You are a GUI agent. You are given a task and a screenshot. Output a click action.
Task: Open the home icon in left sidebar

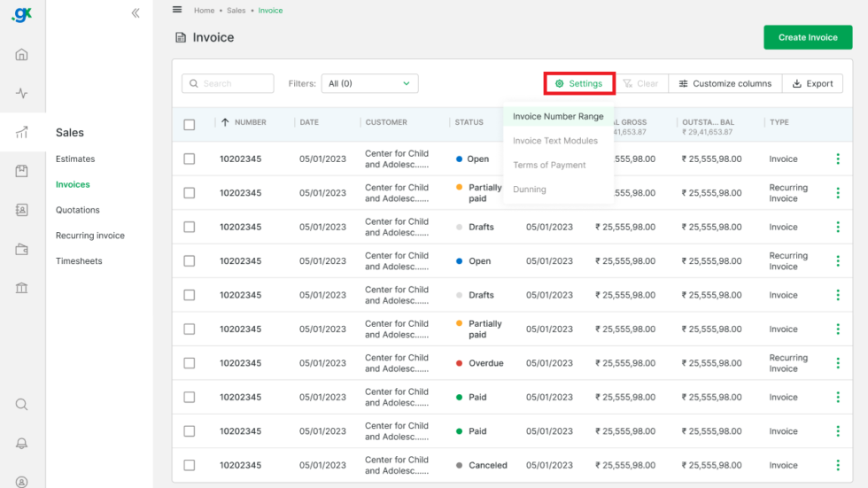(21, 54)
